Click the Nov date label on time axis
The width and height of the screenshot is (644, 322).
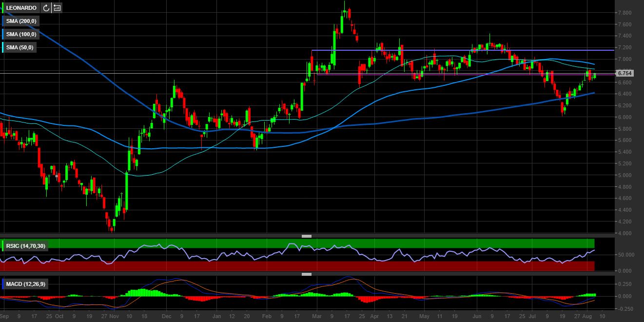point(114,316)
